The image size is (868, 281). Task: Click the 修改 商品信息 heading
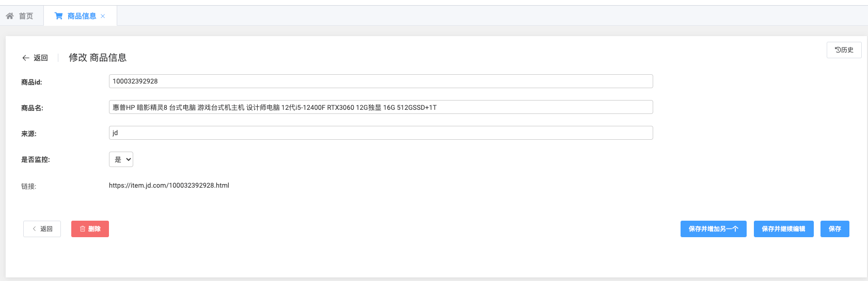click(98, 58)
